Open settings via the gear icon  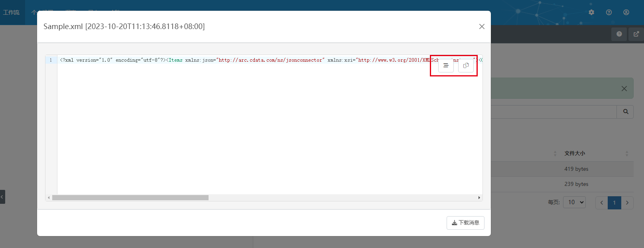coord(591,12)
